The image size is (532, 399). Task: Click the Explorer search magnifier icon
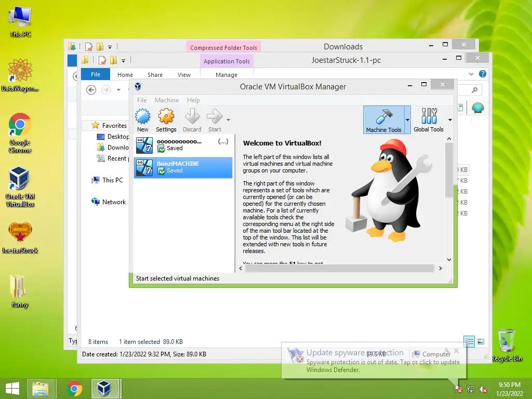pyautogui.click(x=475, y=90)
